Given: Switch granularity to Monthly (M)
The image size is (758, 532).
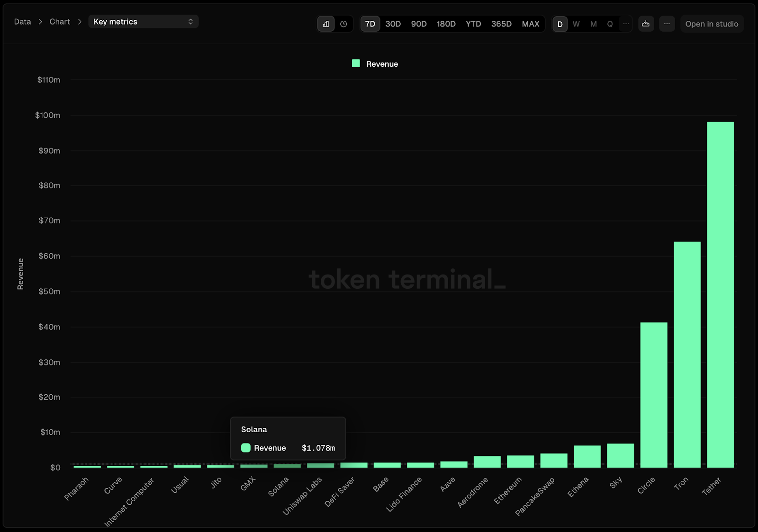Looking at the screenshot, I should (x=593, y=24).
